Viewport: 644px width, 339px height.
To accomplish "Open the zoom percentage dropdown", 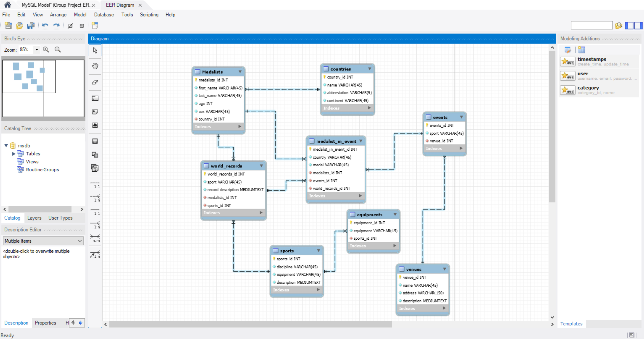I will point(37,50).
